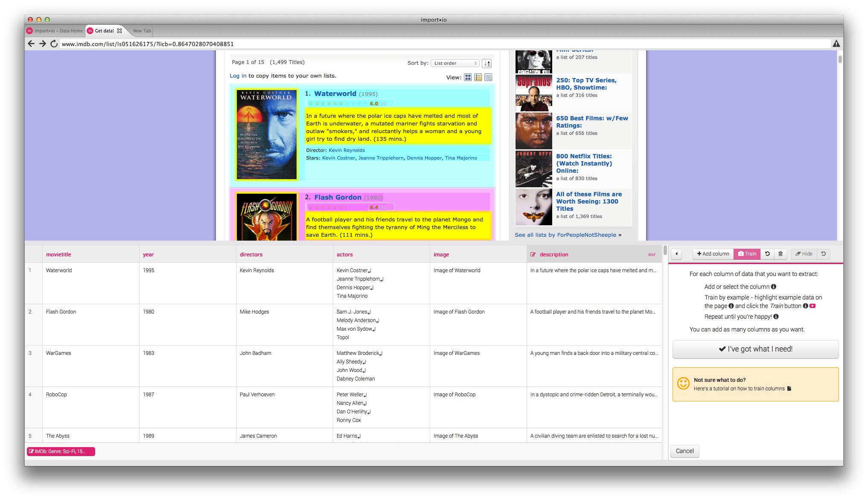Reset hidden elements with the undo icon beside Hide
Image resolution: width=868 pixels, height=500 pixels.
click(824, 254)
